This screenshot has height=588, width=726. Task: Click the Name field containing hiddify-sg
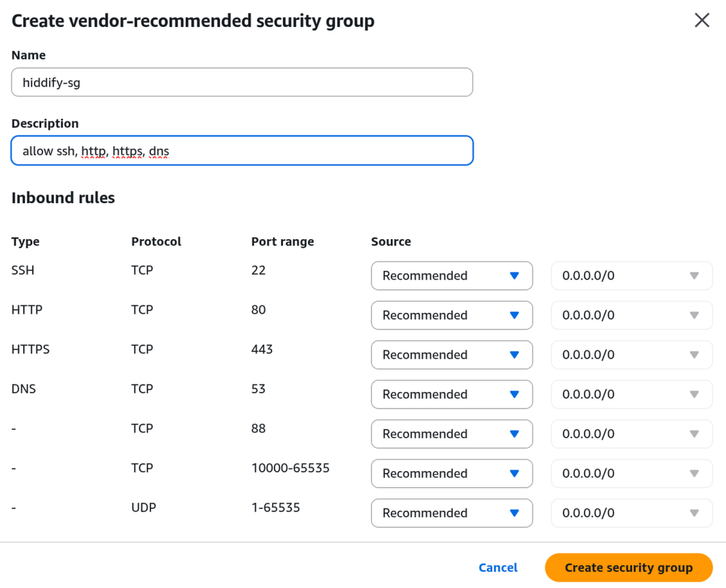tap(242, 82)
